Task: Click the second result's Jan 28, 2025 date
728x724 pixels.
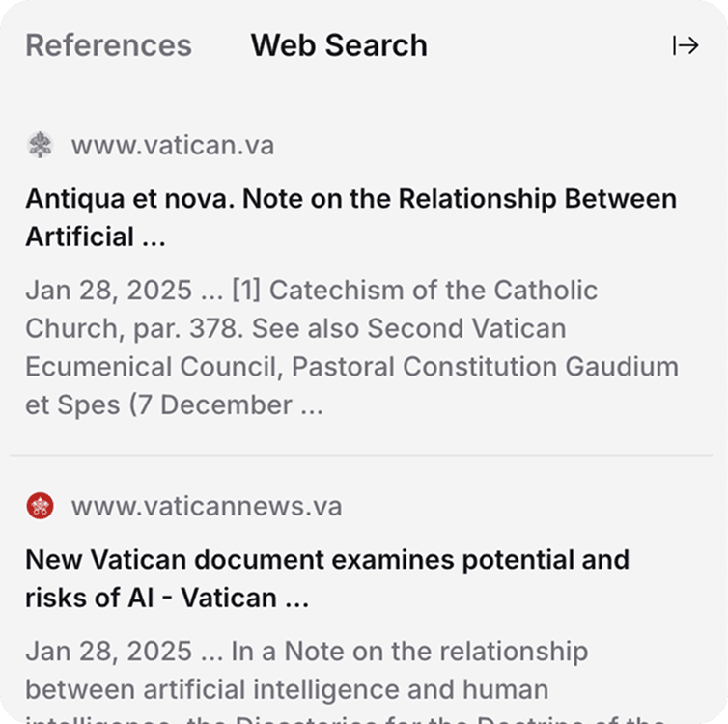Action: tap(111, 652)
